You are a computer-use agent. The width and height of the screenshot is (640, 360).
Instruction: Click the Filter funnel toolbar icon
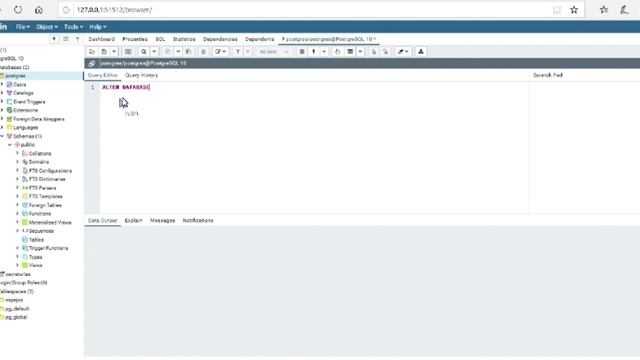(x=238, y=52)
